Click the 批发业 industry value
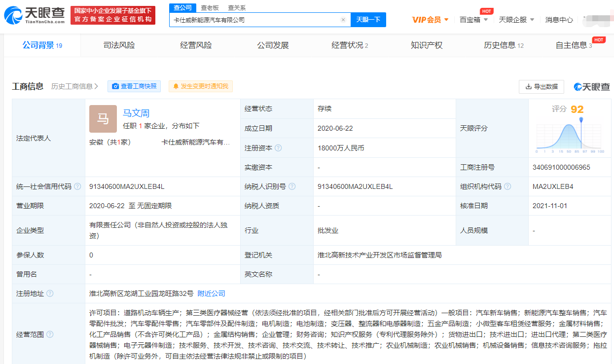The height and width of the screenshot is (364, 614). click(328, 230)
